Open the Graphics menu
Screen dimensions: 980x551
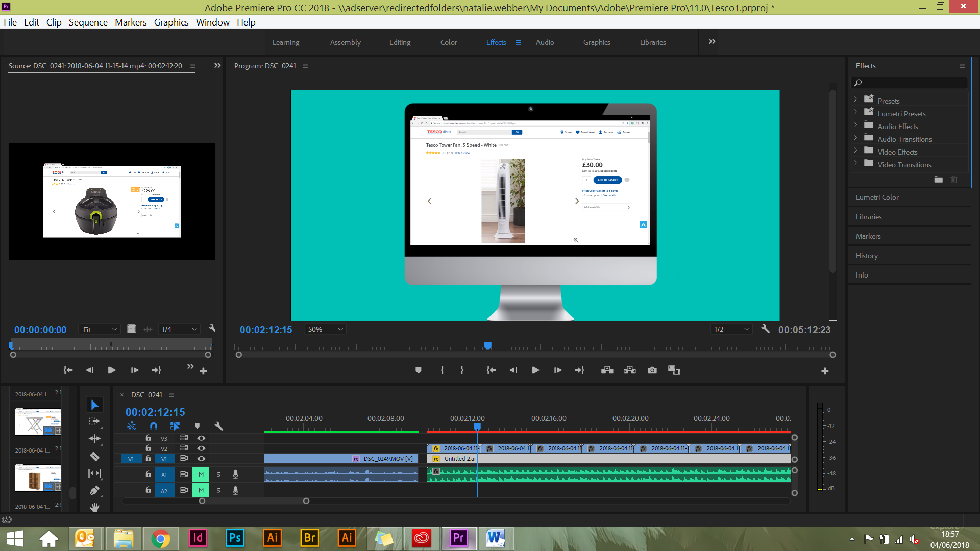[x=171, y=22]
